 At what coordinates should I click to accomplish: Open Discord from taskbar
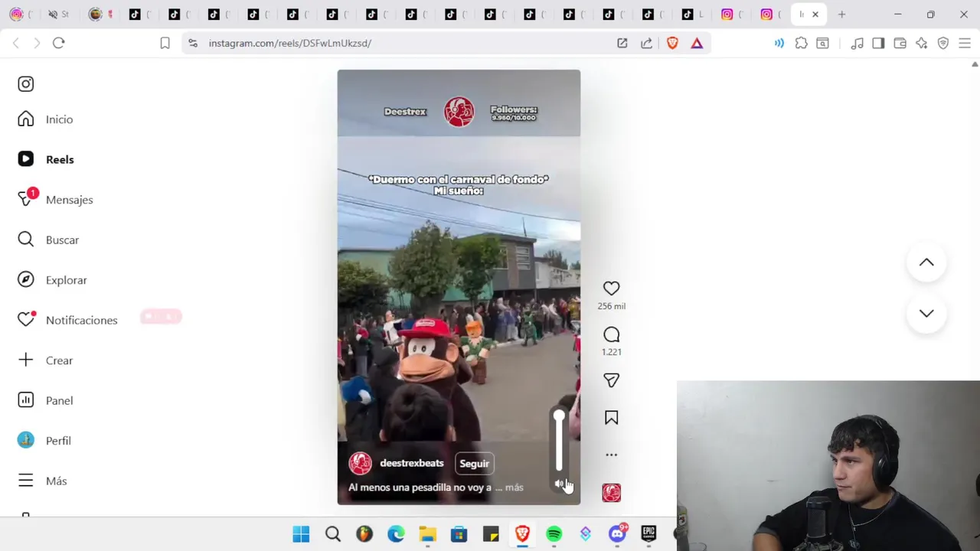point(617,534)
